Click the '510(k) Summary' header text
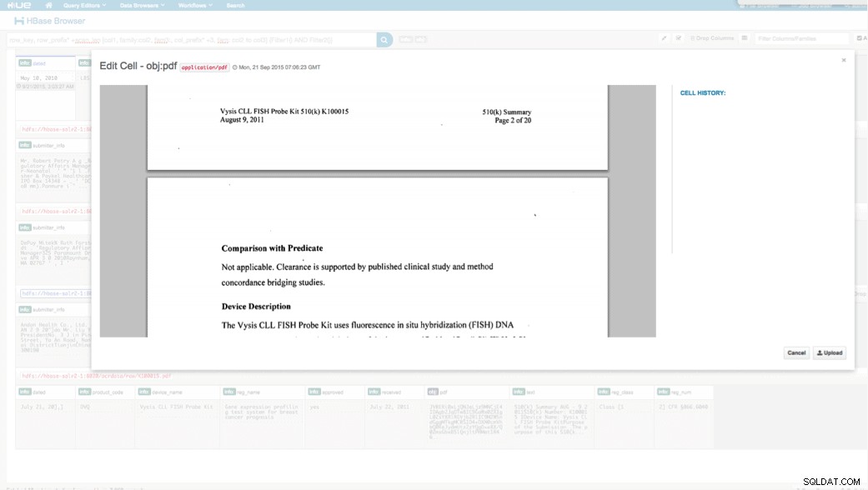The image size is (868, 490). point(506,112)
